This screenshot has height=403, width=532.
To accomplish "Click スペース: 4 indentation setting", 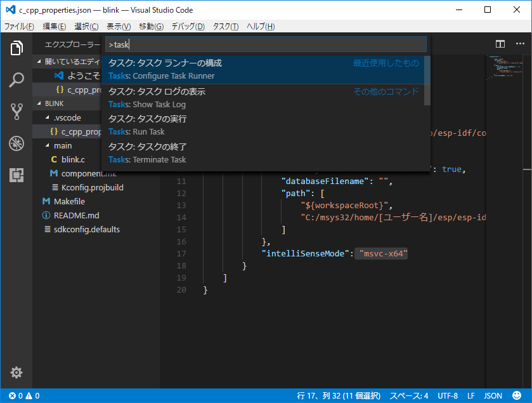I will (x=408, y=396).
